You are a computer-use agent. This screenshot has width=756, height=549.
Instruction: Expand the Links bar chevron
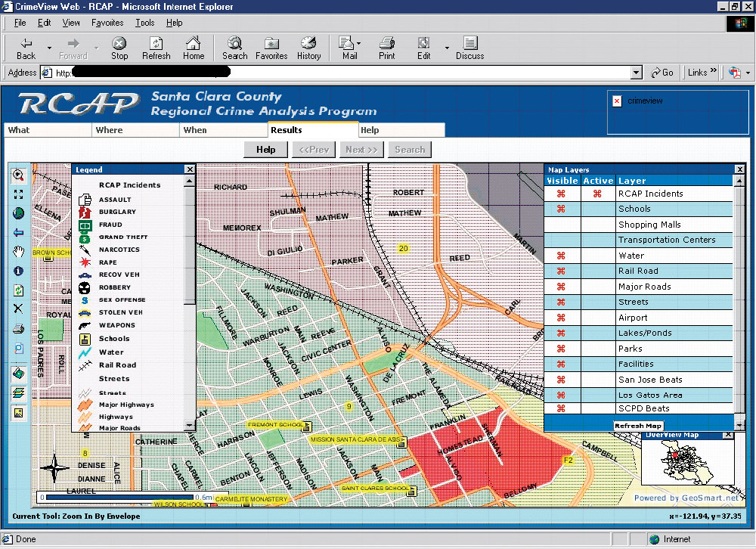tap(714, 71)
